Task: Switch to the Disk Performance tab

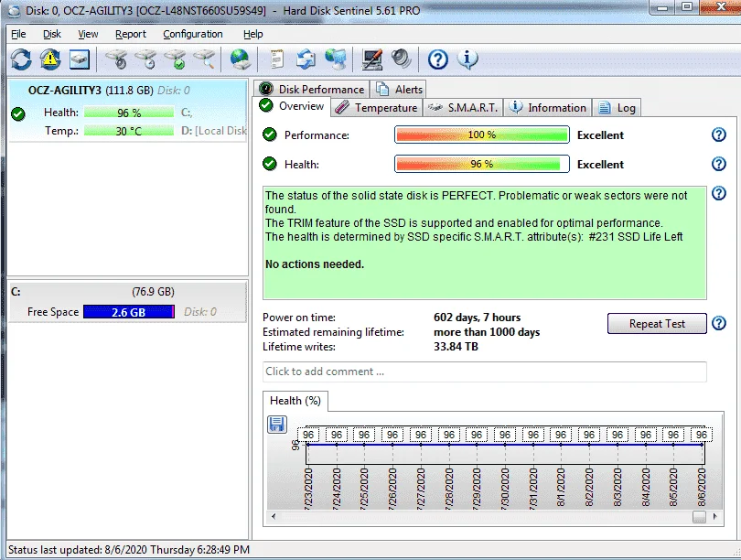Action: pyautogui.click(x=312, y=89)
